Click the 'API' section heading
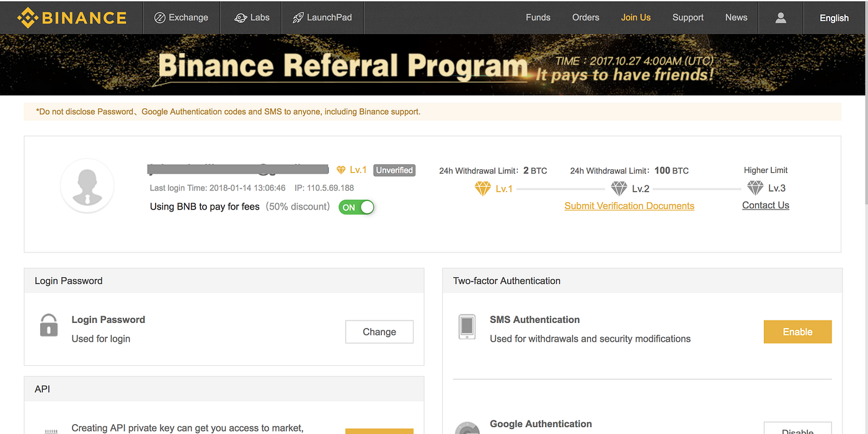This screenshot has height=434, width=868. [42, 389]
